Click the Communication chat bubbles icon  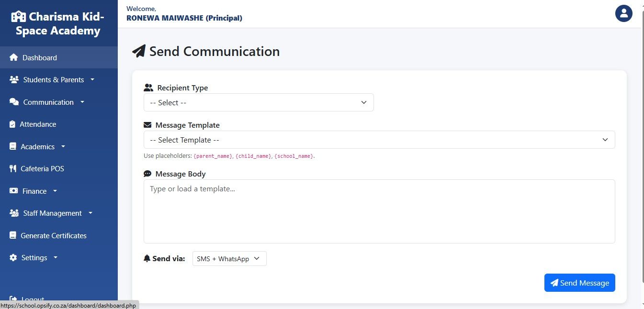pos(14,102)
